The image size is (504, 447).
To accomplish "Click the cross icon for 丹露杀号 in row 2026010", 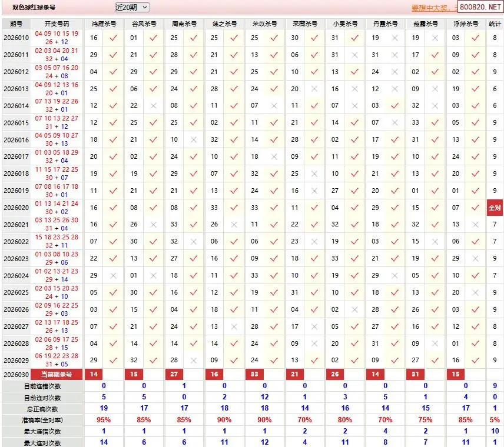I will point(394,38).
